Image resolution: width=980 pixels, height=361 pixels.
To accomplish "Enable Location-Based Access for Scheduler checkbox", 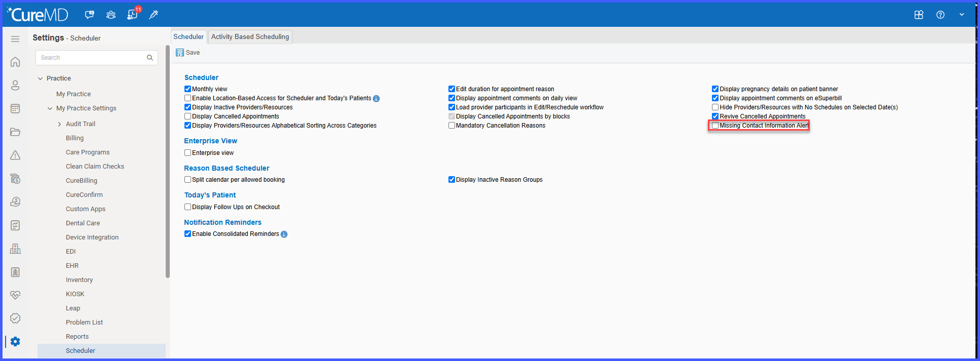I will [x=188, y=98].
